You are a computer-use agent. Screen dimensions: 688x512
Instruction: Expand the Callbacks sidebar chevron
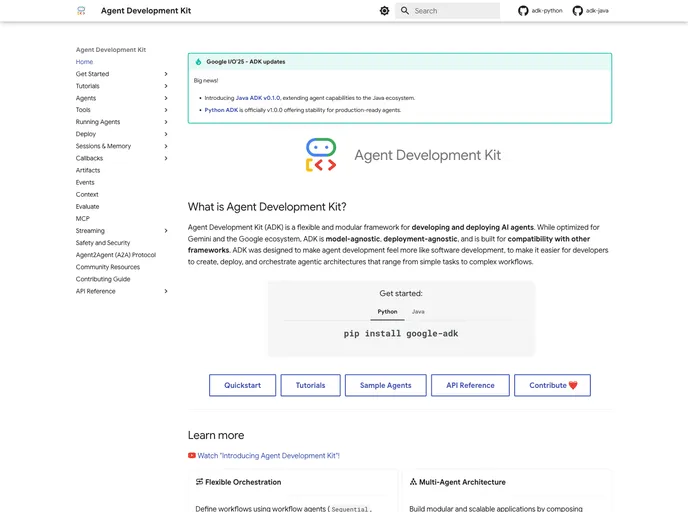pos(166,158)
